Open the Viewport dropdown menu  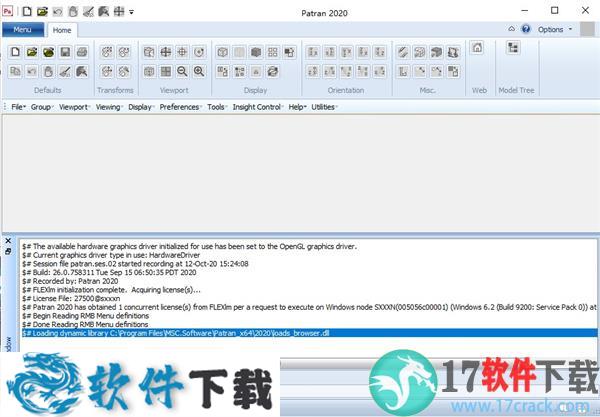pos(75,107)
